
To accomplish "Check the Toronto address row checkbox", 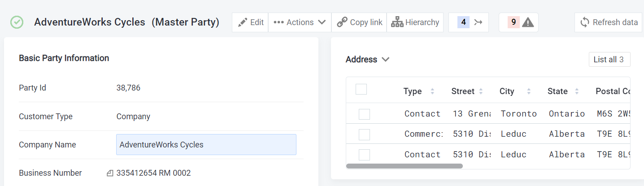I will click(x=364, y=114).
